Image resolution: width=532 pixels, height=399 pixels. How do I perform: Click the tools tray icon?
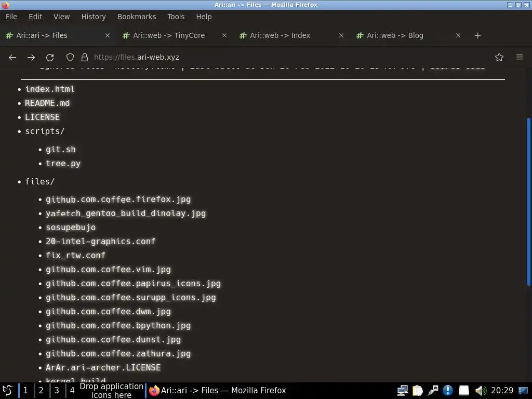coord(433,391)
